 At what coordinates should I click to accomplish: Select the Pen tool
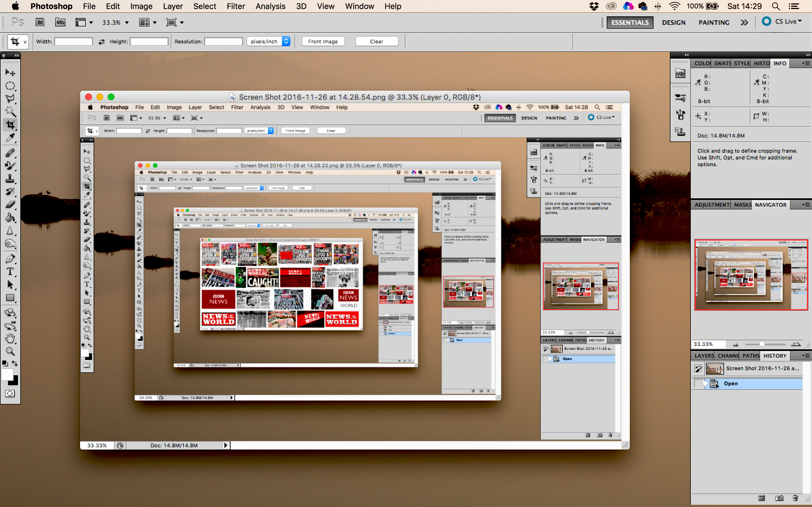pyautogui.click(x=10, y=259)
